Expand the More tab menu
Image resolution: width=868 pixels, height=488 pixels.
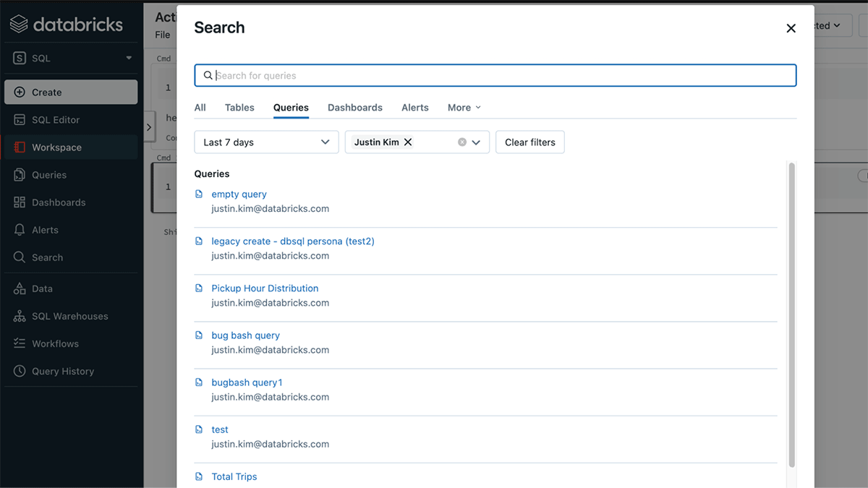(464, 108)
